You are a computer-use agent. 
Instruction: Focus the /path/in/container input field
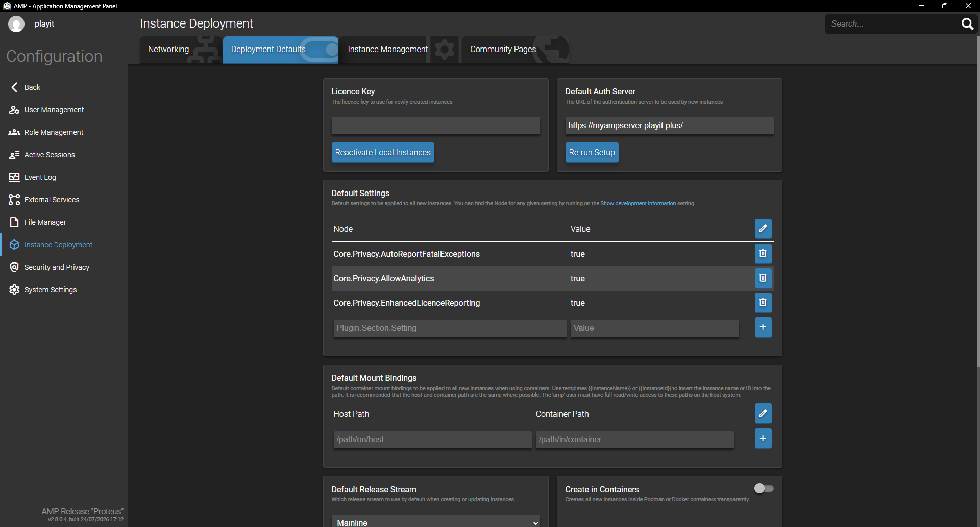634,440
